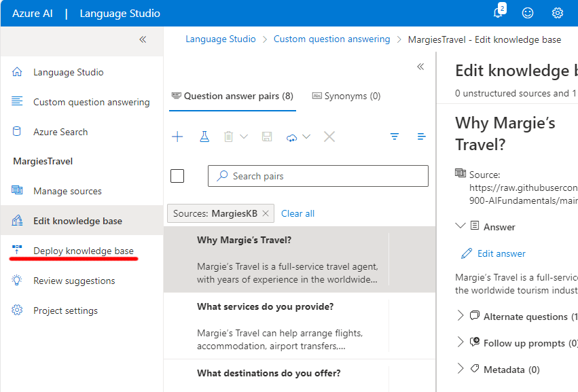Open the dropdown arrow next to the cloud icon
Screen dimensions: 578x392
(x=306, y=137)
